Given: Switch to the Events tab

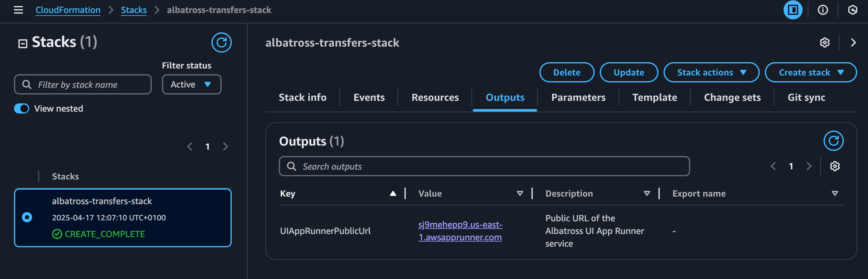Looking at the screenshot, I should tap(369, 98).
